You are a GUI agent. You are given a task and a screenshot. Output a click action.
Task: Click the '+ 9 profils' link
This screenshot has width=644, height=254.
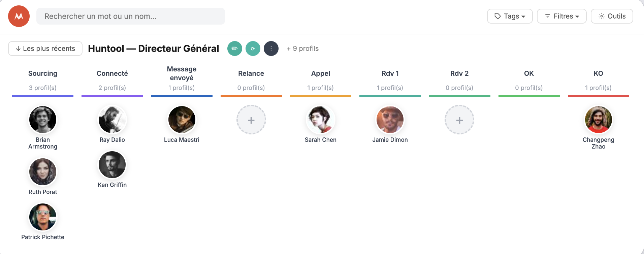(x=302, y=49)
